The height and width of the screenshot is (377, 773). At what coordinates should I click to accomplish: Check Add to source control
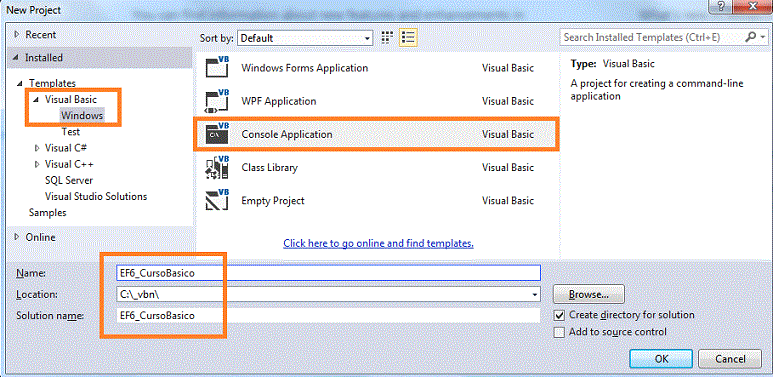(x=559, y=332)
